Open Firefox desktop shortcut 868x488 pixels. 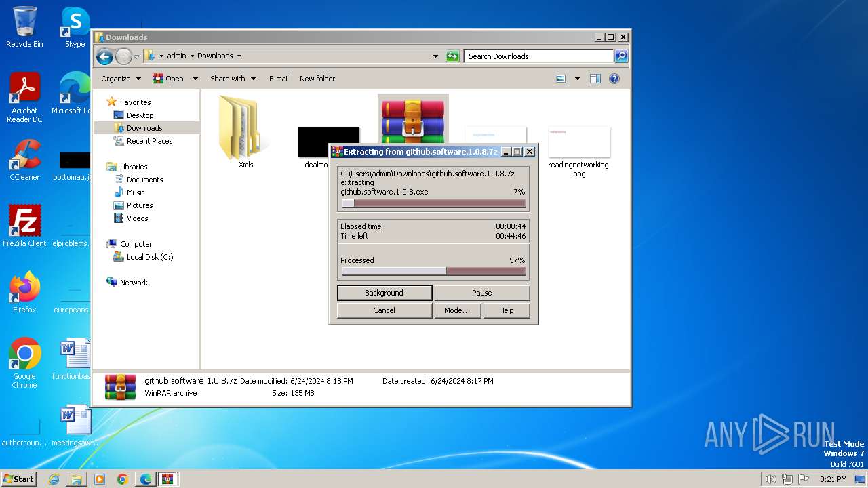24,293
